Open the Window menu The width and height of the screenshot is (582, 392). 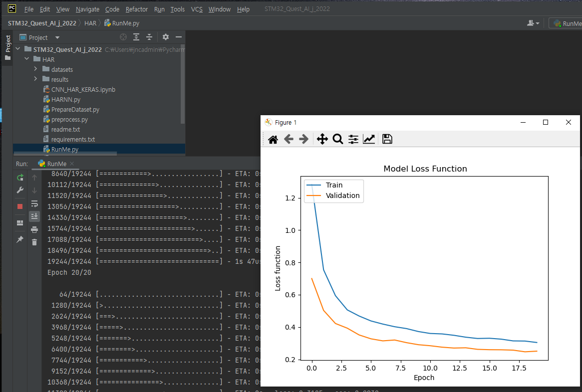[x=219, y=9]
